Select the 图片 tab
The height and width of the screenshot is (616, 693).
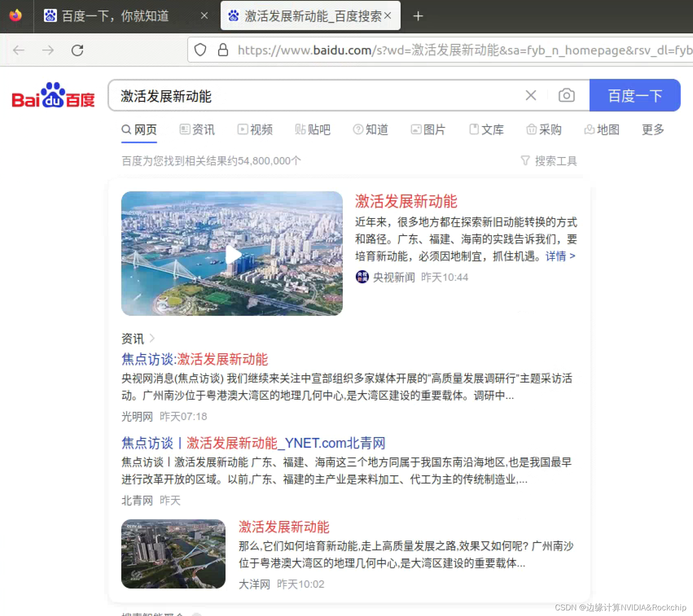tap(428, 129)
